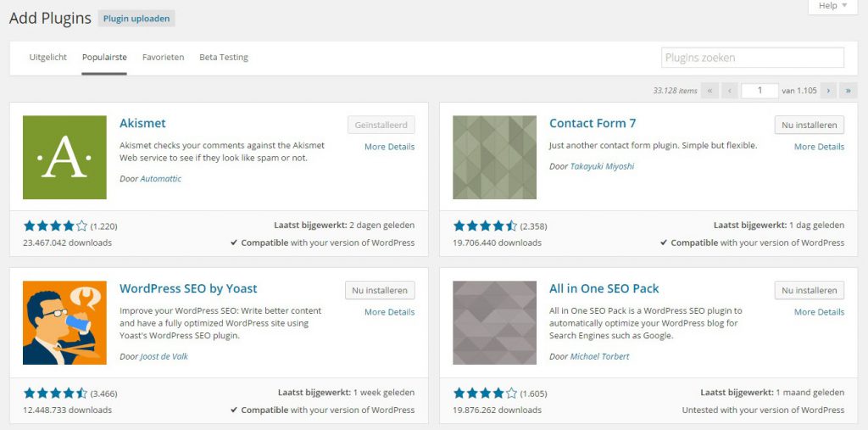
Task: Go to the previous page of plugins
Action: (x=730, y=90)
